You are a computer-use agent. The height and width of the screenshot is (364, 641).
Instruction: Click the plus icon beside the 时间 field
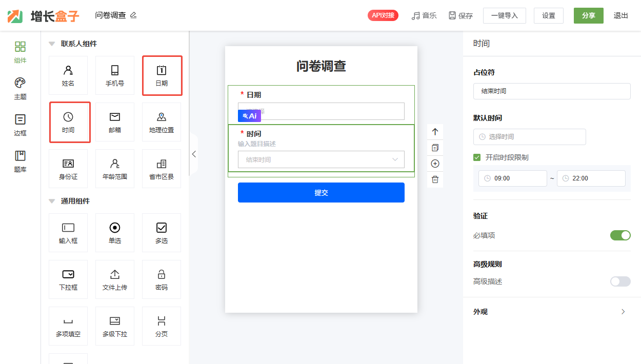tap(435, 164)
